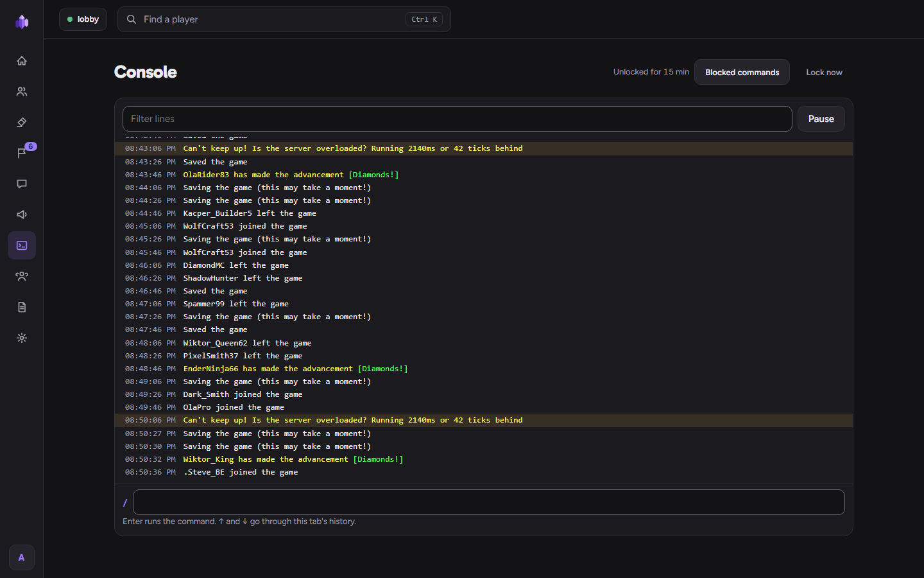Click Lock now

point(824,72)
